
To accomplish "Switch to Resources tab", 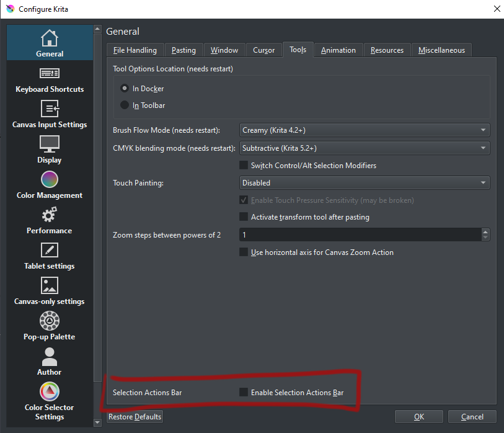I will [387, 50].
